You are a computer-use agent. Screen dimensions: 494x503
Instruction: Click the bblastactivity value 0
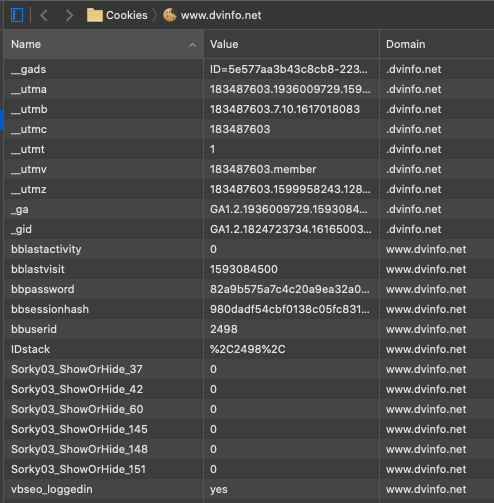(x=213, y=249)
